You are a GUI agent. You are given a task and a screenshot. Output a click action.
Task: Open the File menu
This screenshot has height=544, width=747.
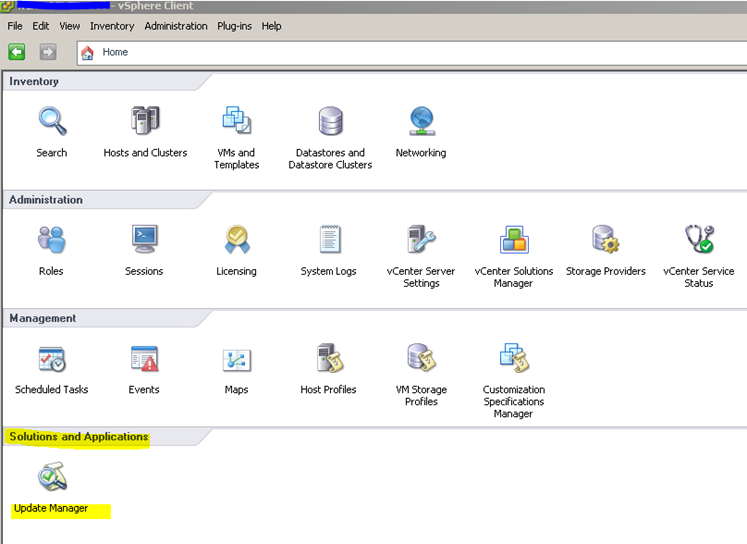15,26
